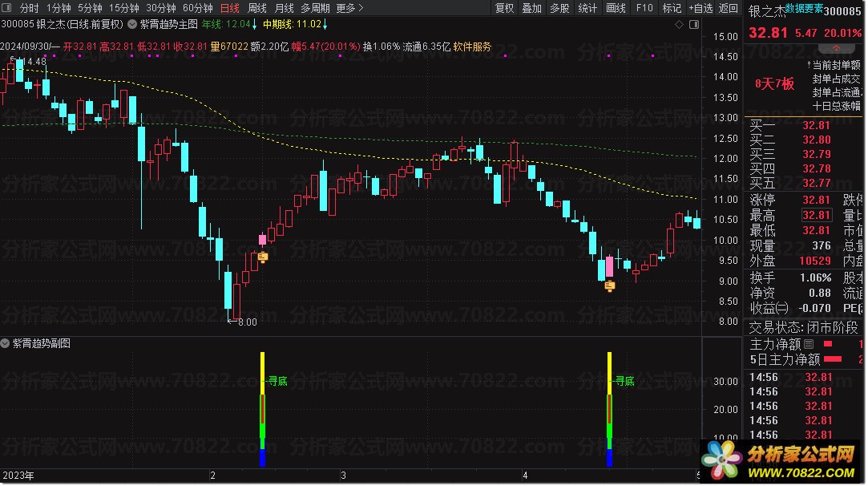The image size is (868, 486).
Task: Select the 1分钟 period tab
Action: pyautogui.click(x=59, y=8)
